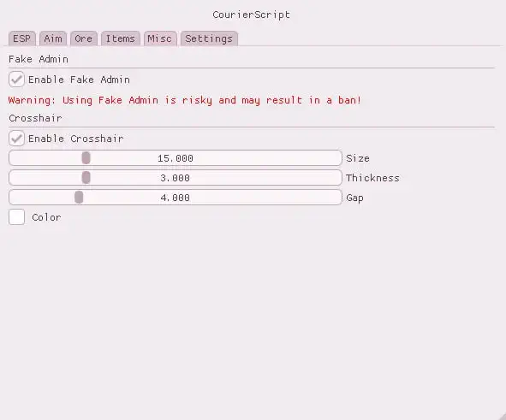The image size is (506, 420).
Task: Open the Settings tab
Action: [x=209, y=38]
